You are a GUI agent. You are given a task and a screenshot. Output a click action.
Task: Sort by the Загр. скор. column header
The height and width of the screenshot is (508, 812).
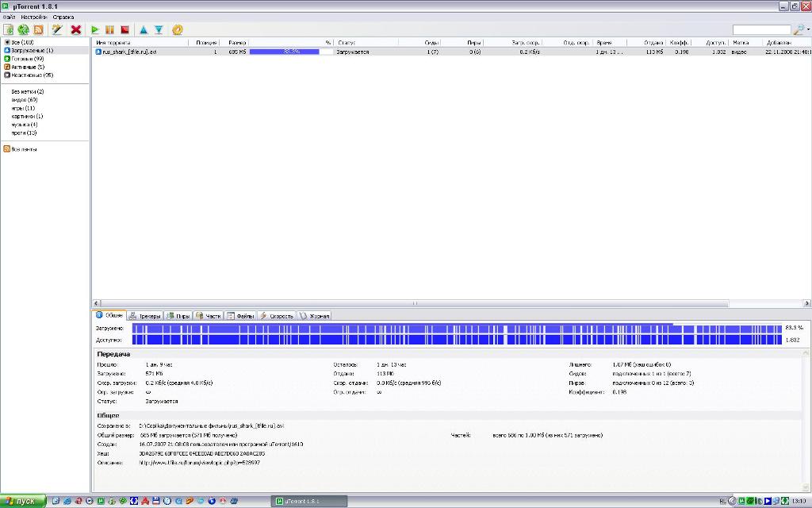(x=513, y=43)
